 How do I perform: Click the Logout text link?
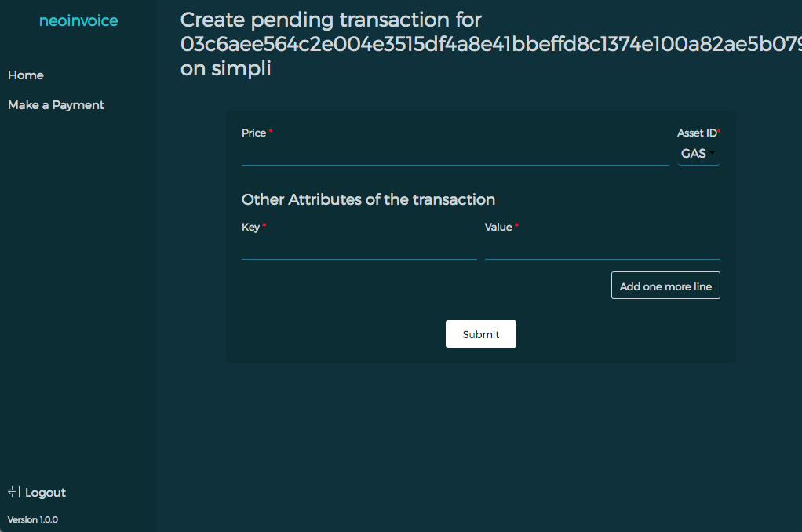pyautogui.click(x=46, y=493)
